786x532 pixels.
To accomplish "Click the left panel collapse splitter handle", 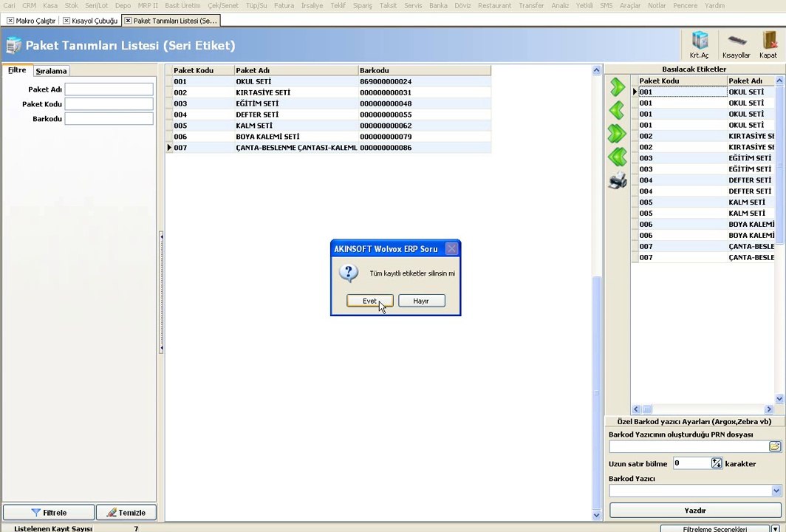I will click(161, 292).
